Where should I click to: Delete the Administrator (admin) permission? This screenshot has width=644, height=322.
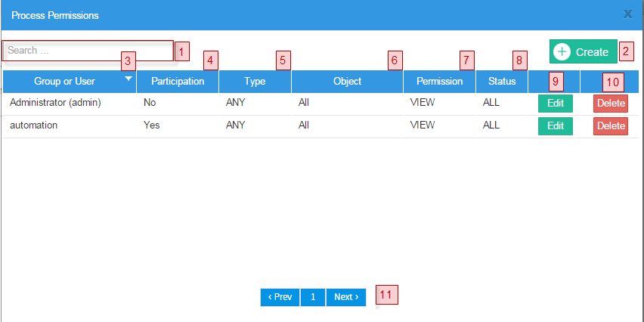click(x=610, y=104)
